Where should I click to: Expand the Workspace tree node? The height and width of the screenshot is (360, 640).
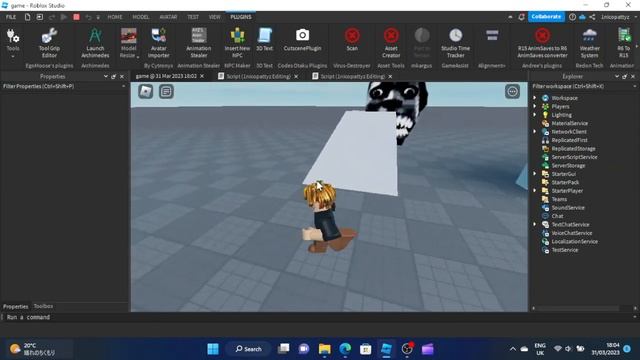pos(535,98)
